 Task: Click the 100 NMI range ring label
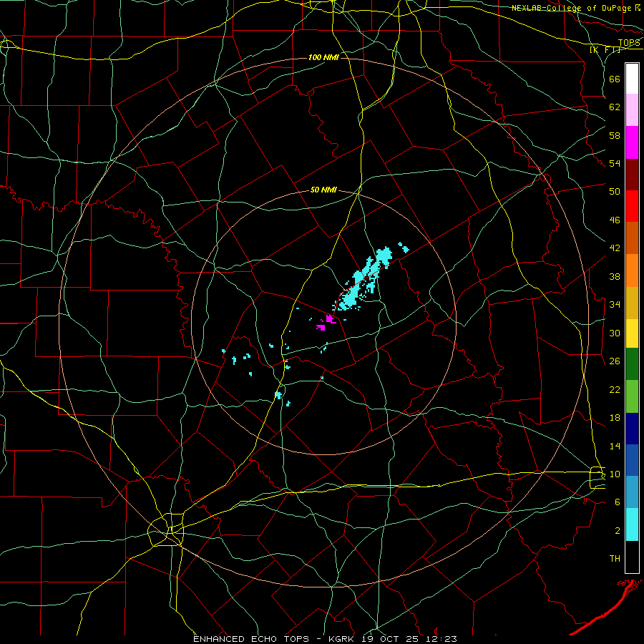(x=323, y=57)
